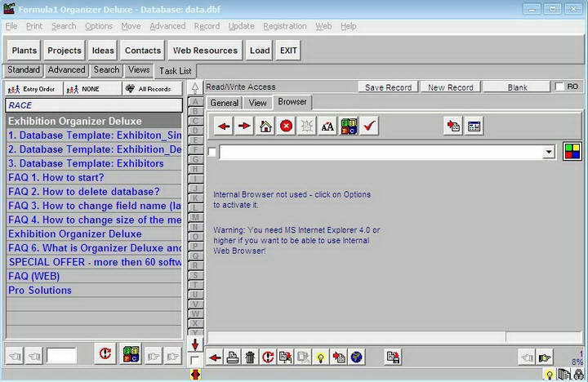Toggle the small checkbox under red down arrow
588x382 pixels.
(x=194, y=361)
